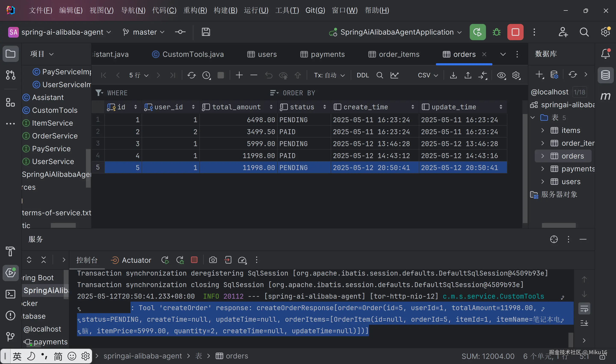Viewport: 616px width, 364px height.
Task: Open the 构建(B) menu
Action: (x=225, y=10)
